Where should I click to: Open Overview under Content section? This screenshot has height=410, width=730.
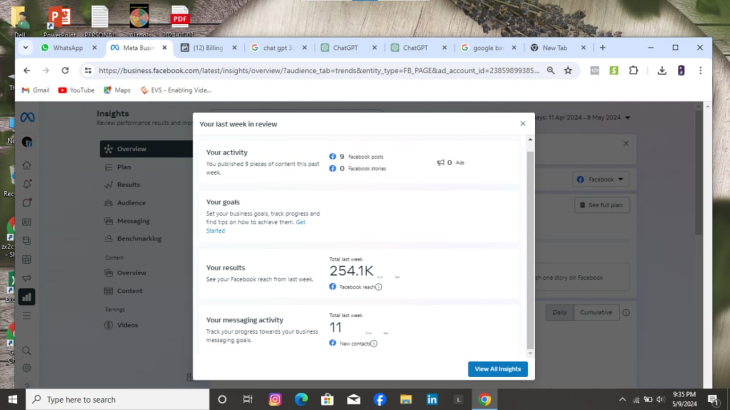(131, 273)
